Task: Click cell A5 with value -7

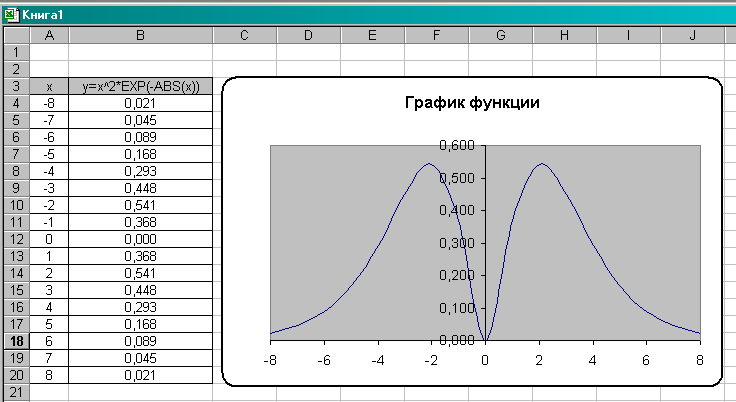Action: click(49, 120)
